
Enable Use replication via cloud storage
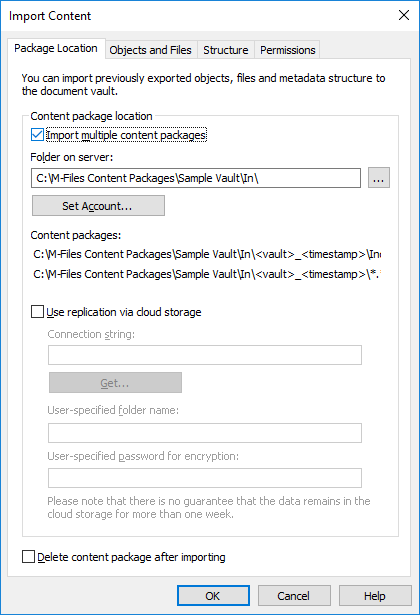coord(37,312)
